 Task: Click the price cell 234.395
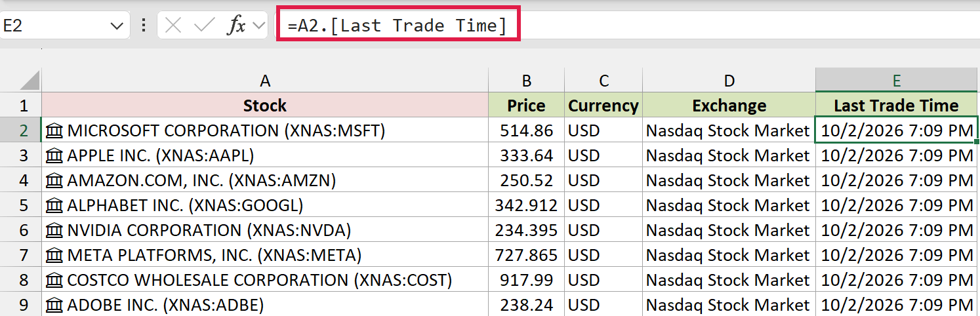click(x=527, y=230)
